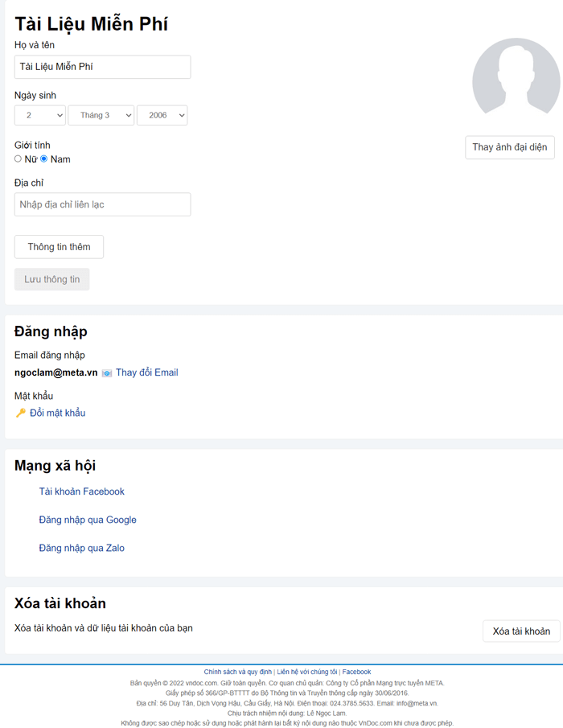Open Thông tin thêm
Viewport: 563px width, 728px height.
point(59,247)
